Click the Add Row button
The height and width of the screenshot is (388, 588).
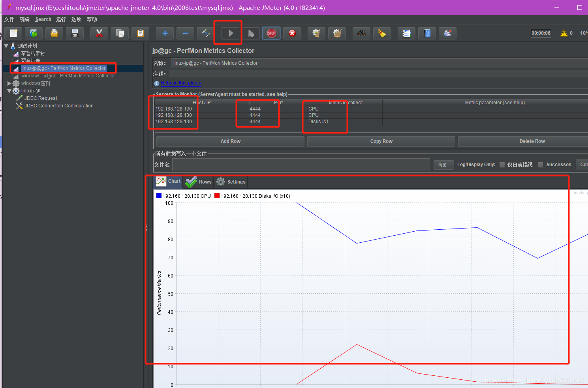click(x=230, y=141)
